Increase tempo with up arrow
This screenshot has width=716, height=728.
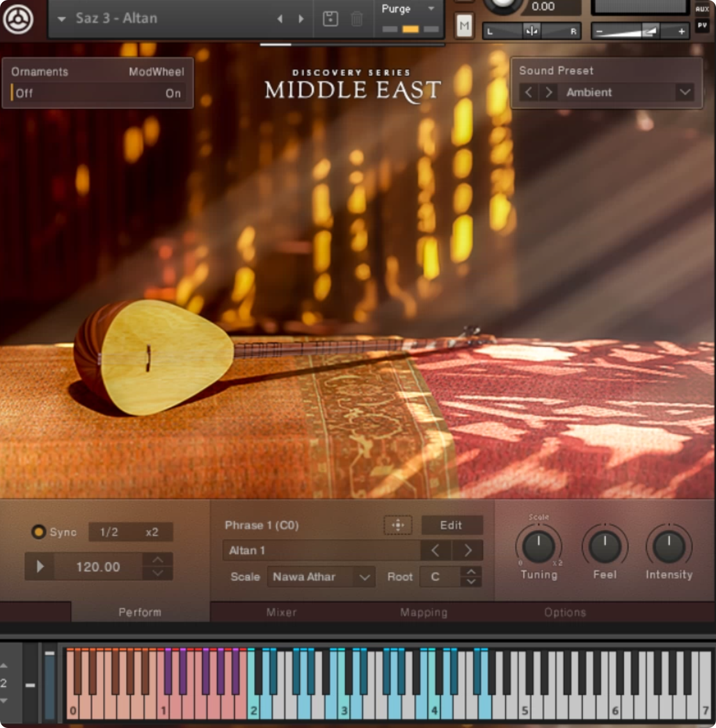158,560
